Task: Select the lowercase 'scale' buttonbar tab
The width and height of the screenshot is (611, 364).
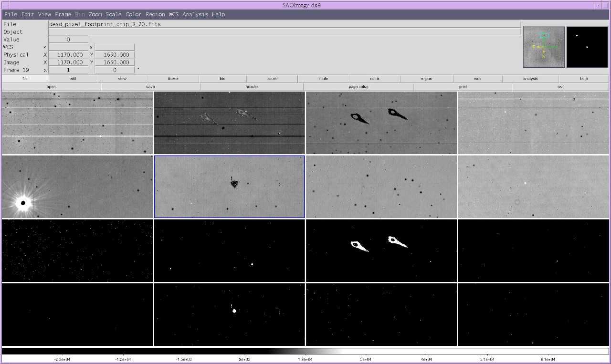Action: coord(323,79)
